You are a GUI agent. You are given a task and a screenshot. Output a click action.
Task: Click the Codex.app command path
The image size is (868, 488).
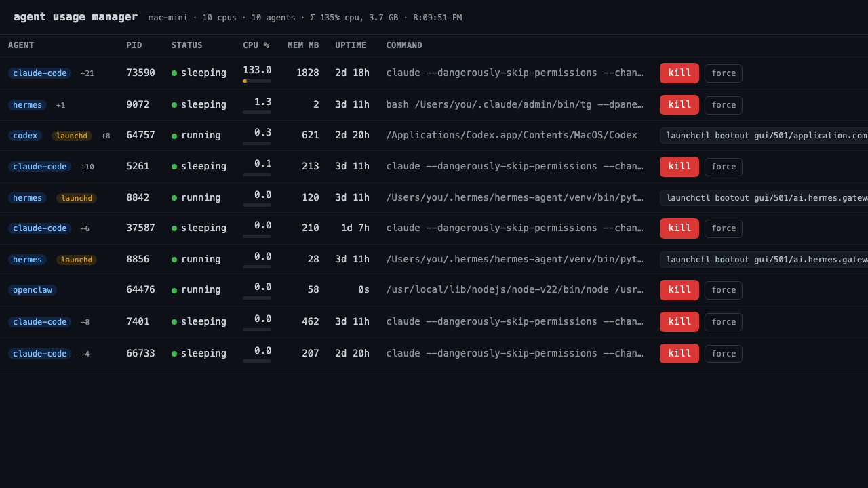pyautogui.click(x=511, y=135)
